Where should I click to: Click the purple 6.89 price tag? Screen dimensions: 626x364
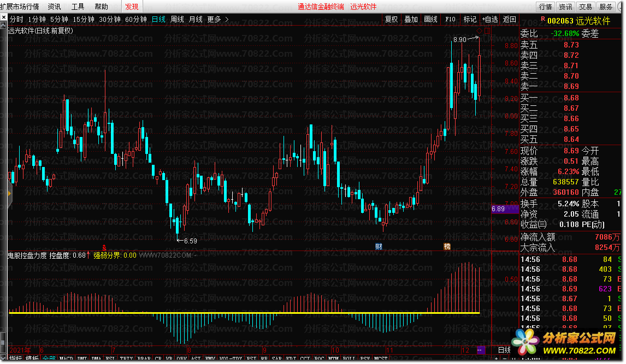505,208
